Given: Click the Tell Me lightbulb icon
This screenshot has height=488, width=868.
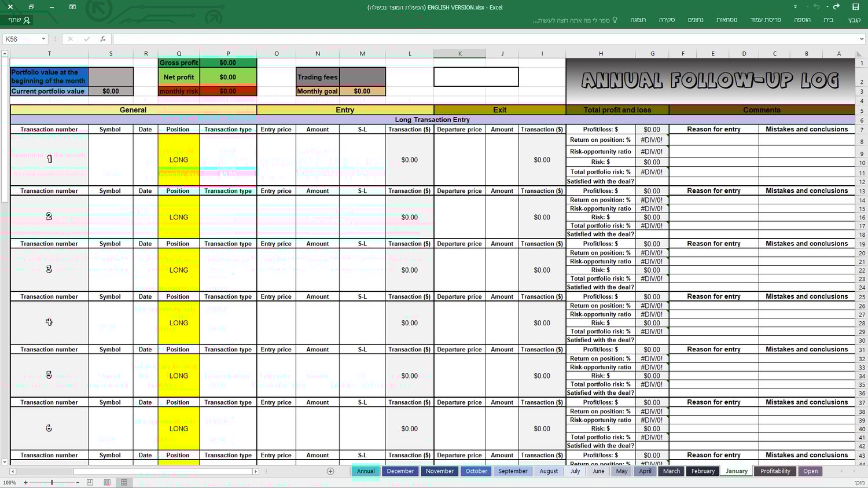Looking at the screenshot, I should click(615, 20).
